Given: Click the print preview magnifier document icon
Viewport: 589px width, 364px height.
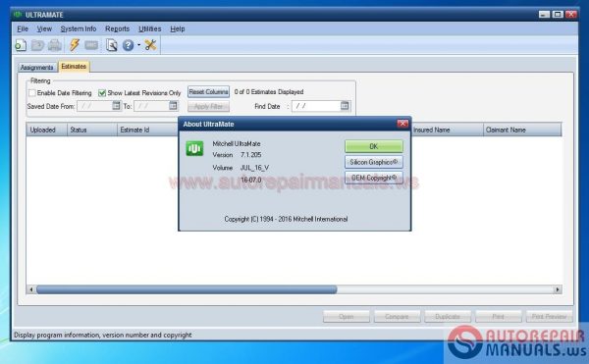Looking at the screenshot, I should coord(111,45).
